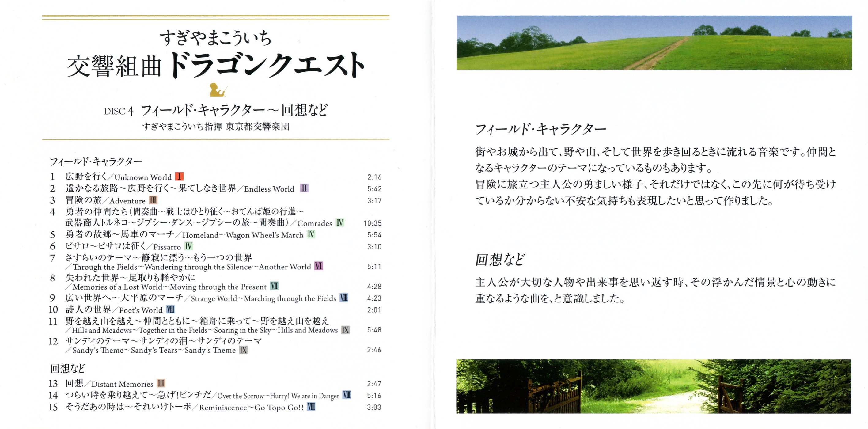Viewport: 868px width, 429px height.
Task: Click the DISC 4 label
Action: [119, 111]
